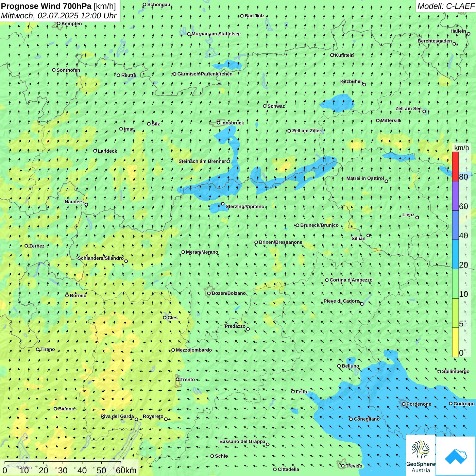476x476 pixels.
Task: Click the 'Predazzo' label
Action: pyautogui.click(x=235, y=326)
